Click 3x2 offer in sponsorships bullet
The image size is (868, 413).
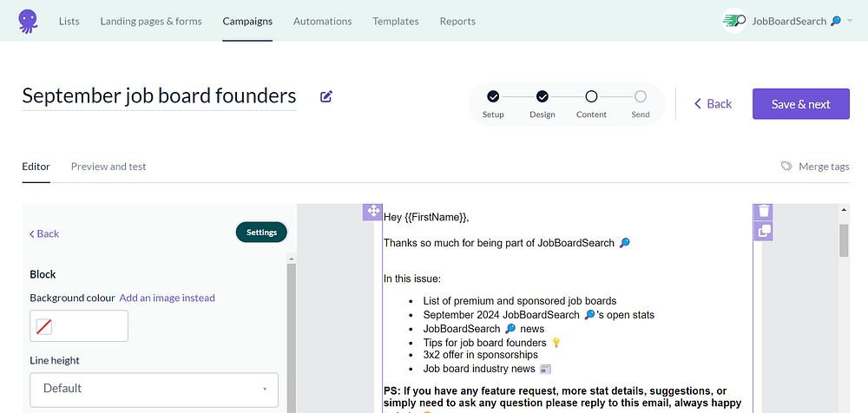[481, 355]
